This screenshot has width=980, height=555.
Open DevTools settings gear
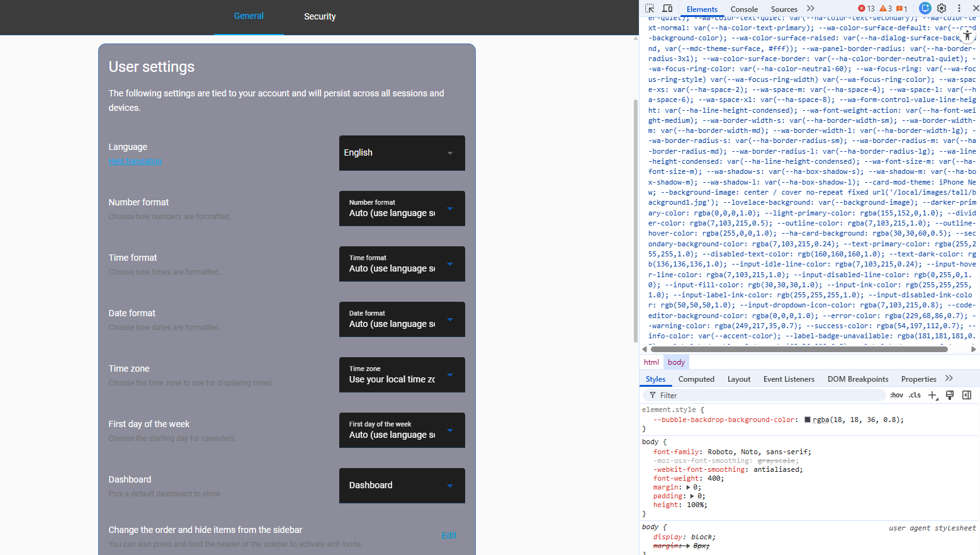point(942,8)
